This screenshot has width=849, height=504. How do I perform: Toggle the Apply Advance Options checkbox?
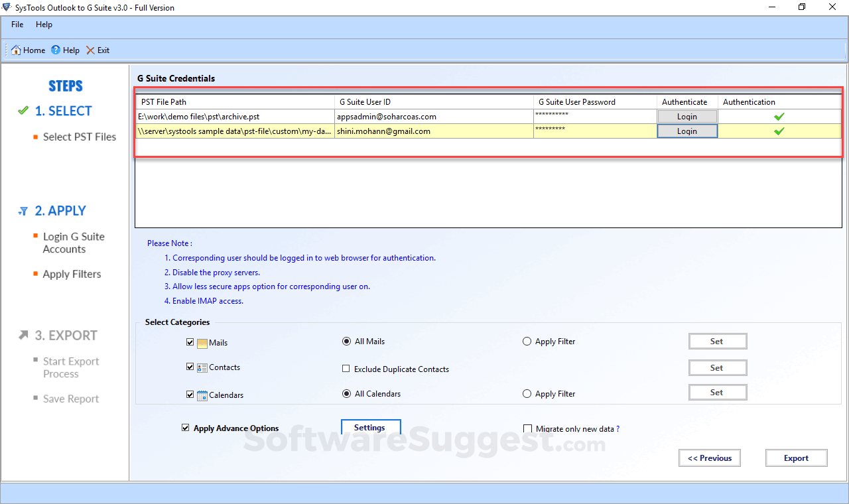point(186,428)
